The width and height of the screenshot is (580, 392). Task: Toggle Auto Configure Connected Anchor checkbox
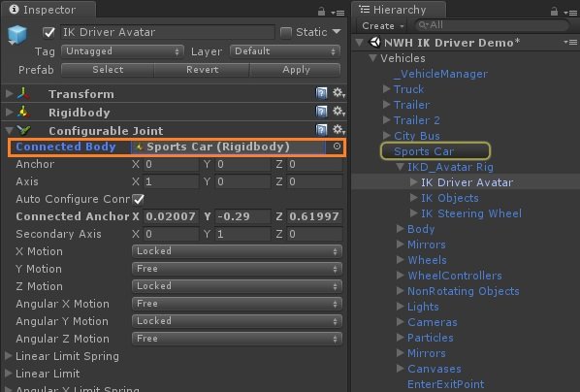click(x=139, y=199)
